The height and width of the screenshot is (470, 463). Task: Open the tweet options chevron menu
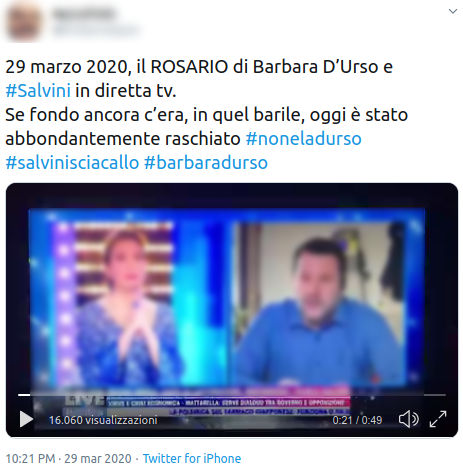click(453, 11)
